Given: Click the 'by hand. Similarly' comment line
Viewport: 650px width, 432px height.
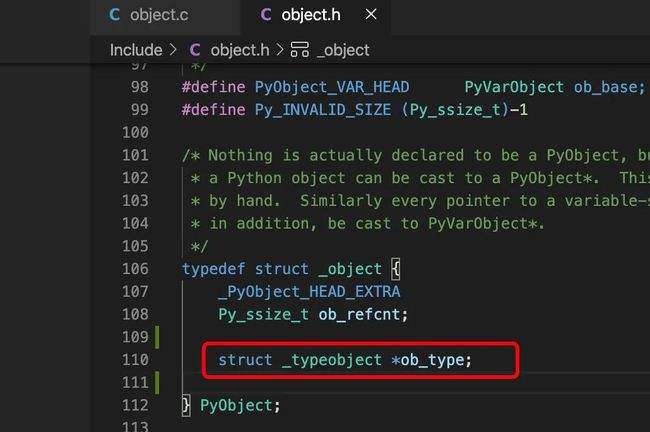Looking at the screenshot, I should pyautogui.click(x=420, y=201).
